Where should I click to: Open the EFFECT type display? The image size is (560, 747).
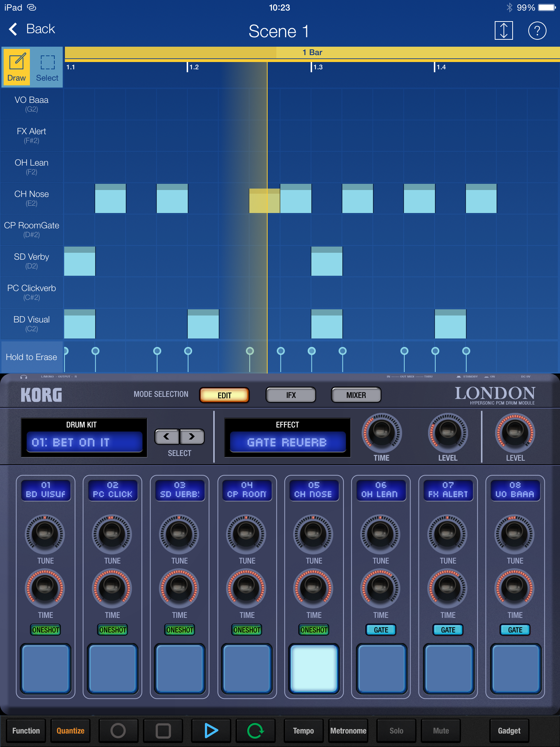pyautogui.click(x=288, y=442)
